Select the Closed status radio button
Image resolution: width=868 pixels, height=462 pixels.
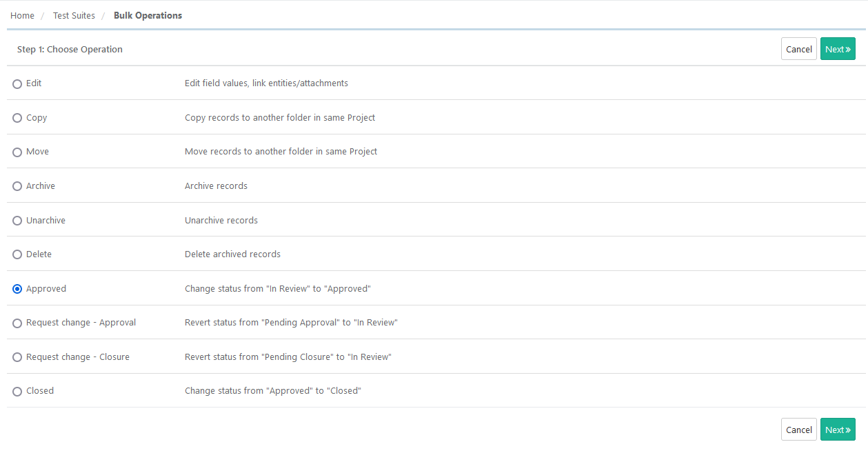pyautogui.click(x=17, y=392)
